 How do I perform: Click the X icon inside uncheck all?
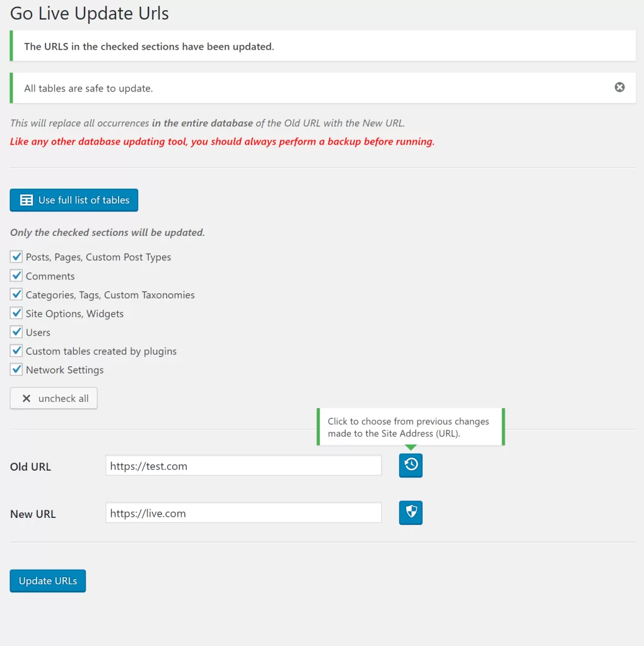[26, 398]
